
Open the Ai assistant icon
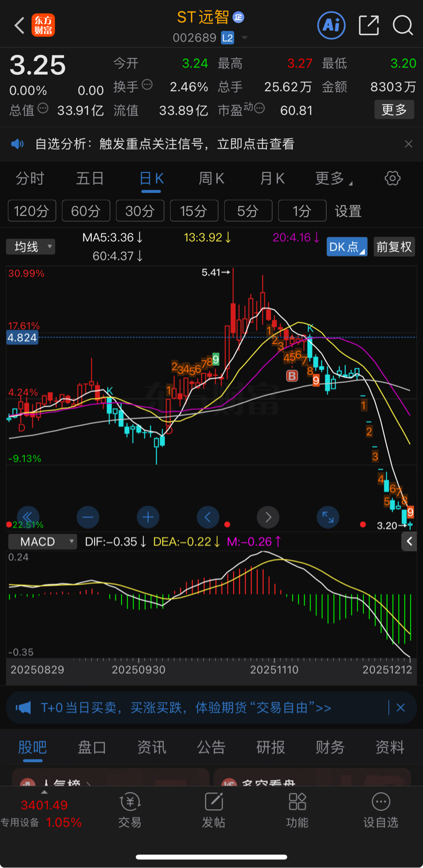tap(332, 25)
